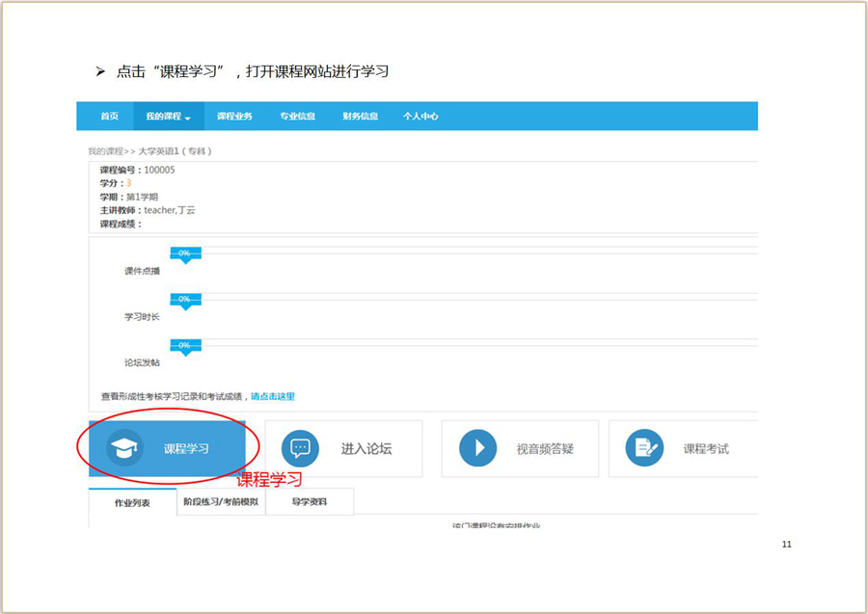Click the chat bubble icon for 进入论坛
868x614 pixels.
click(x=300, y=448)
